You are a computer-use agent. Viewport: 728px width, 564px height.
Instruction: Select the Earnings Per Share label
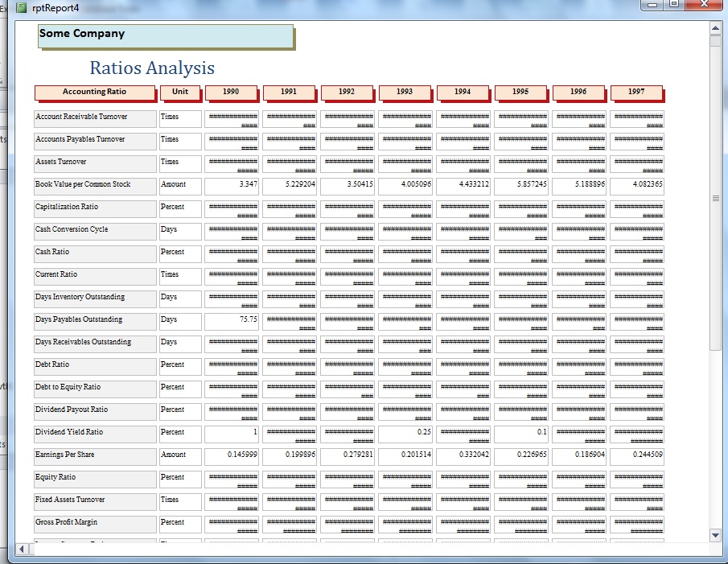click(95, 456)
